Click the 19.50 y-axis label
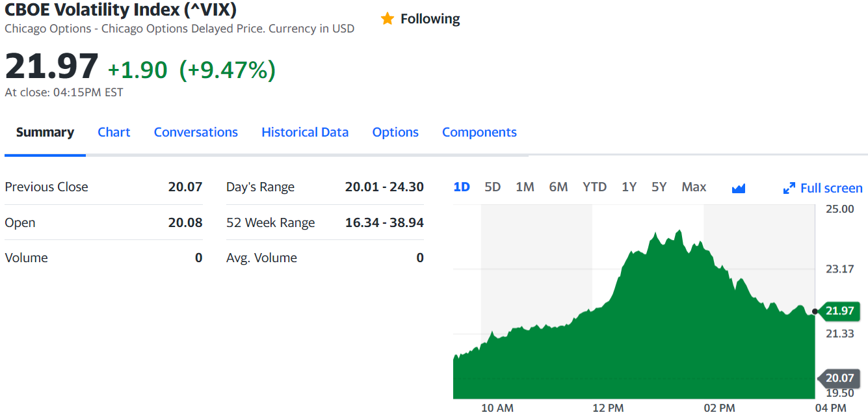The width and height of the screenshot is (868, 417). click(840, 393)
